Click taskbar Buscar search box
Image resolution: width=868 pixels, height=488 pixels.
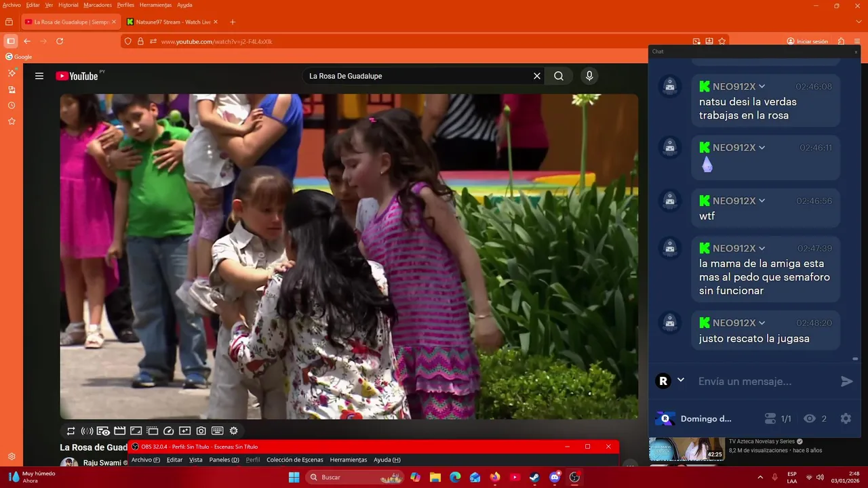(355, 477)
